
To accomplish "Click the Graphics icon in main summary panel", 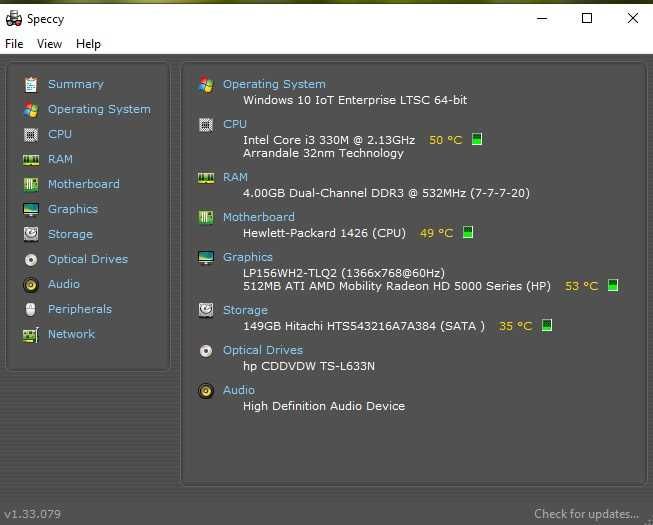I will [206, 257].
